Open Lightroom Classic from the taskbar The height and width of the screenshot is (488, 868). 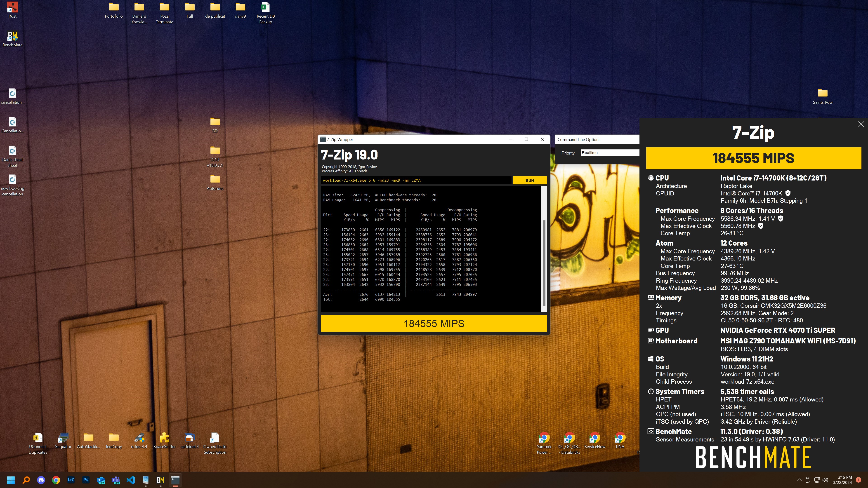tap(71, 480)
